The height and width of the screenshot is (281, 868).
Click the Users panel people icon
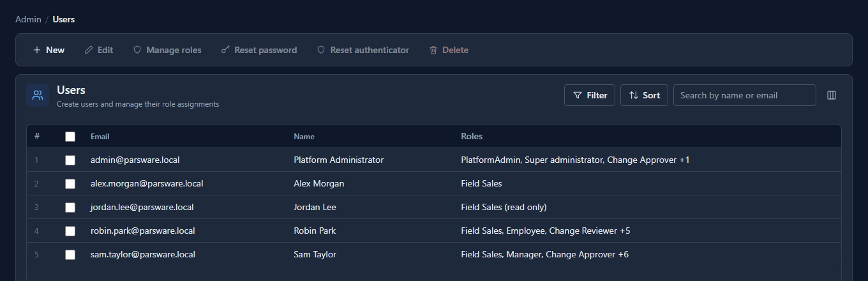tap(38, 95)
